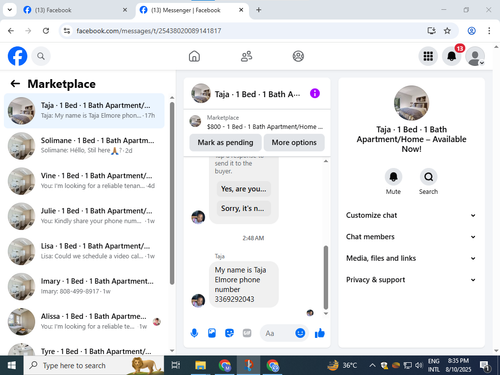The width and height of the screenshot is (500, 375).
Task: Reload the page
Action: 46,31
